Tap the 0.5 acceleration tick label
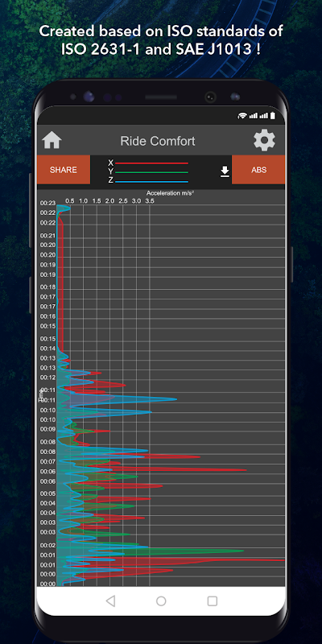This screenshot has width=322, height=644. pyautogui.click(x=70, y=200)
